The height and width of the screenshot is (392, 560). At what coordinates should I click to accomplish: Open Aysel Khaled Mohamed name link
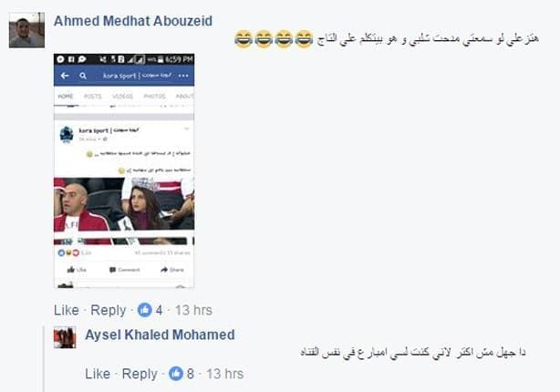[x=160, y=335]
